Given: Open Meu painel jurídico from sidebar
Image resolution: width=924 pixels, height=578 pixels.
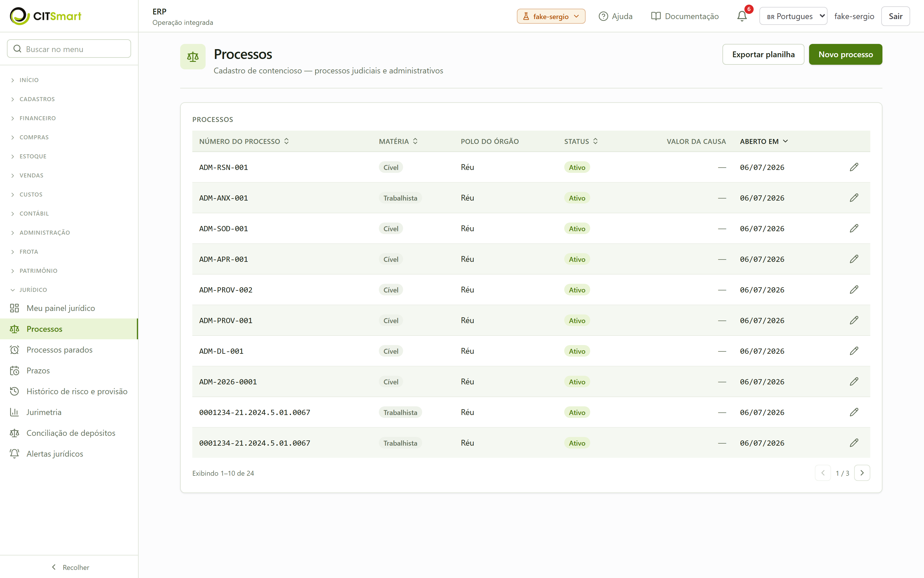Looking at the screenshot, I should (x=69, y=308).
